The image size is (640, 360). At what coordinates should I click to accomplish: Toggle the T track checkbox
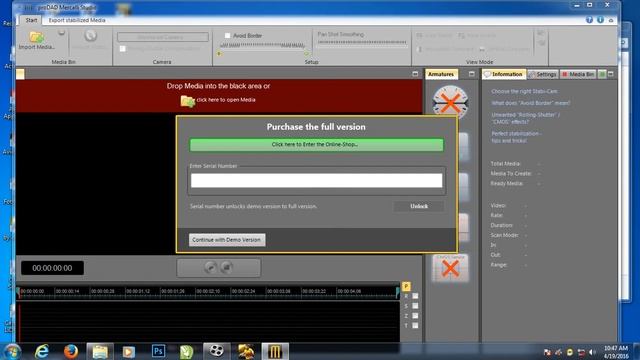tap(415, 325)
